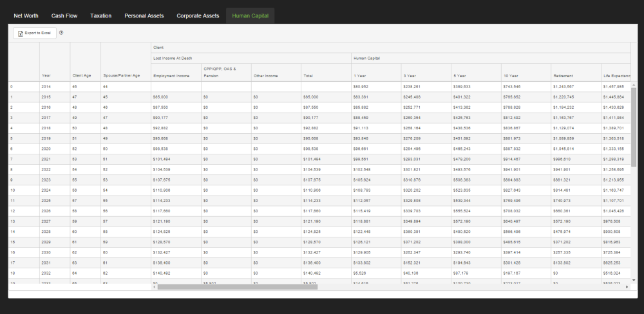Screen dimensions: 644x314
Task: Select the Personal Assets tab
Action: pos(144,15)
